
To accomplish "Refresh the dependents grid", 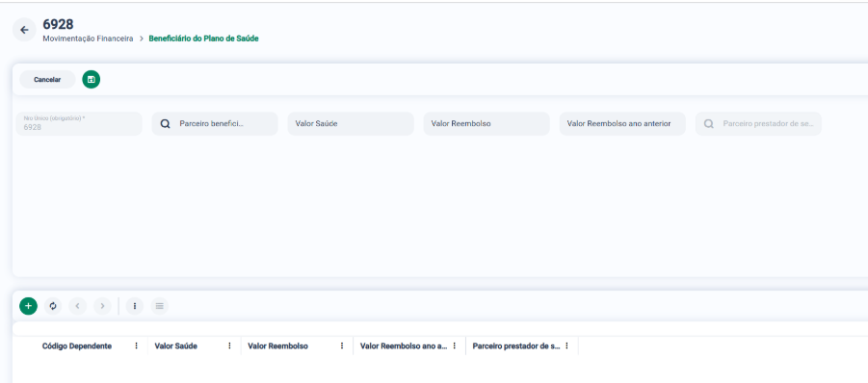I will point(53,306).
